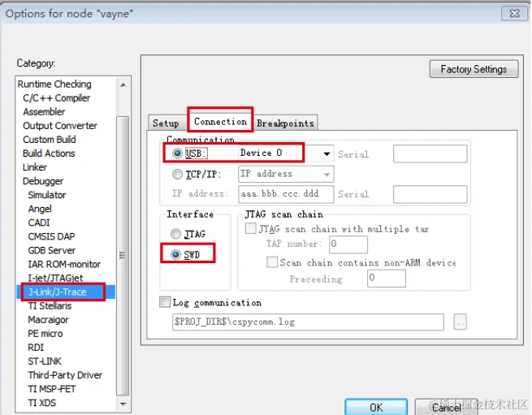The height and width of the screenshot is (415, 532).
Task: Select IAR ROM-monitor category
Action: (64, 264)
